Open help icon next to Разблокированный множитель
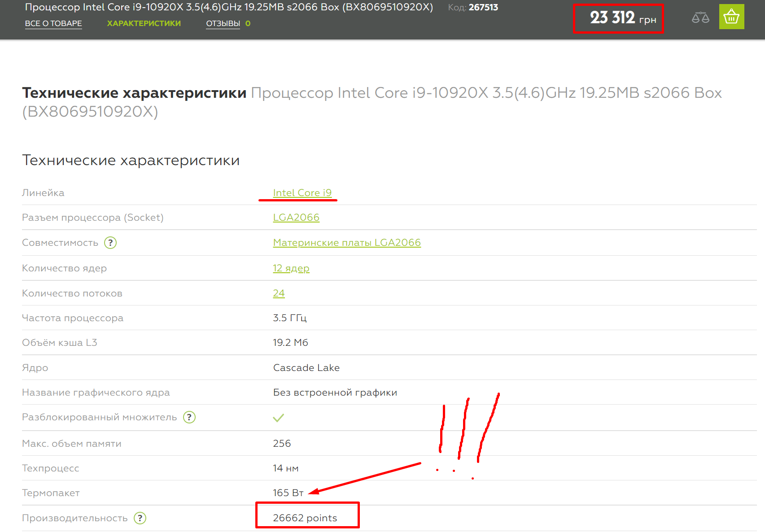765x532 pixels. [x=189, y=417]
